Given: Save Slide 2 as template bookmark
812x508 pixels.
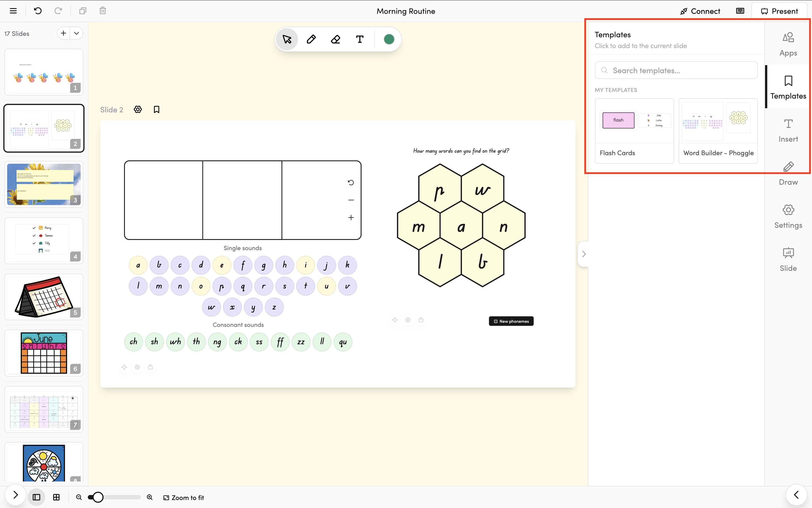Looking at the screenshot, I should click(x=157, y=110).
